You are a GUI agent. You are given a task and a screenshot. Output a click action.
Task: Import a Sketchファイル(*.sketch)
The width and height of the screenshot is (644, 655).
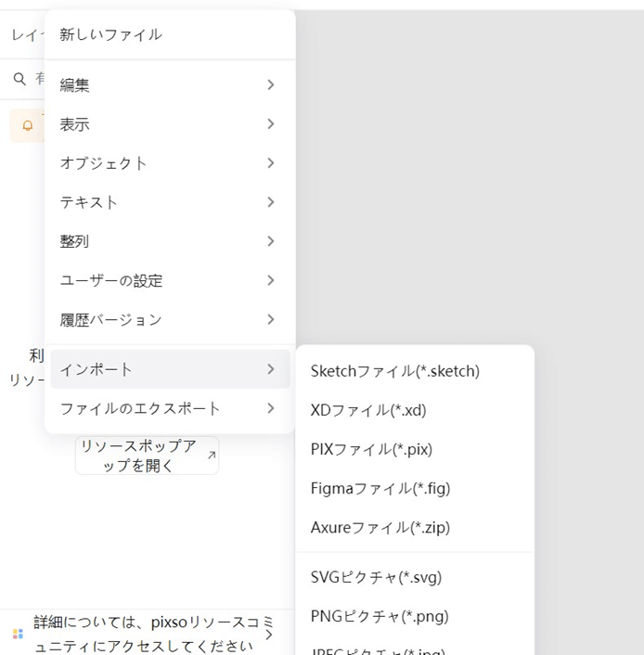[x=415, y=371]
